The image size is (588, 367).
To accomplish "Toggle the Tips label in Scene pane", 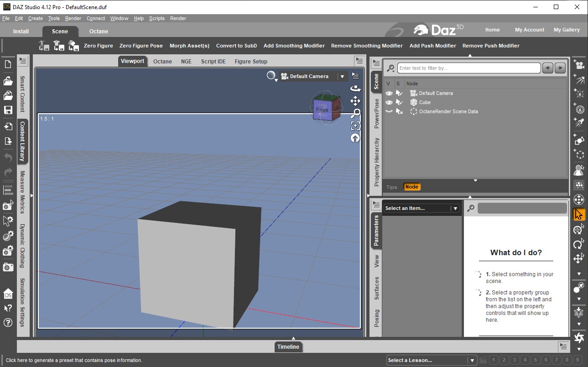I will click(x=392, y=187).
